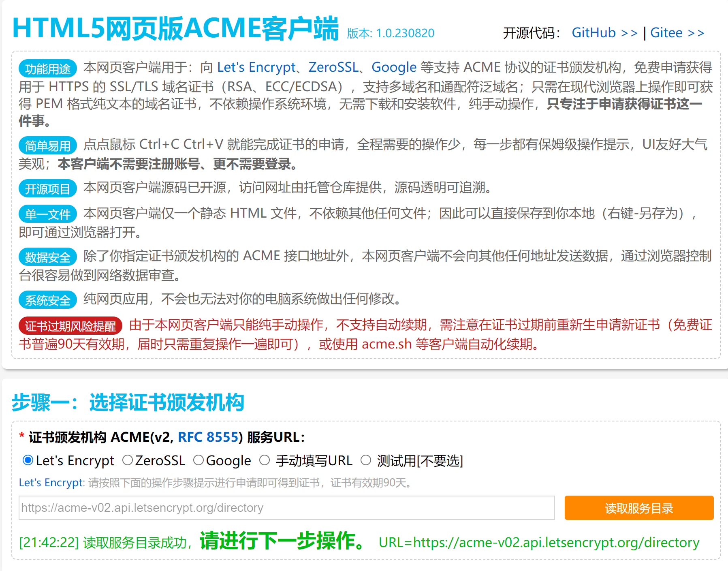Click the version text 版本: 1.0.230820
Viewport: 728px width, 571px height.
tap(391, 33)
